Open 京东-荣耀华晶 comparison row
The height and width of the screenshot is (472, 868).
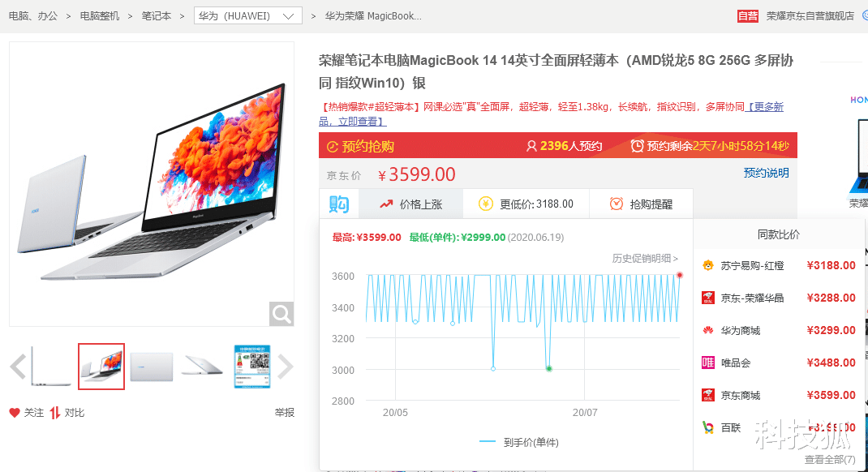point(778,298)
